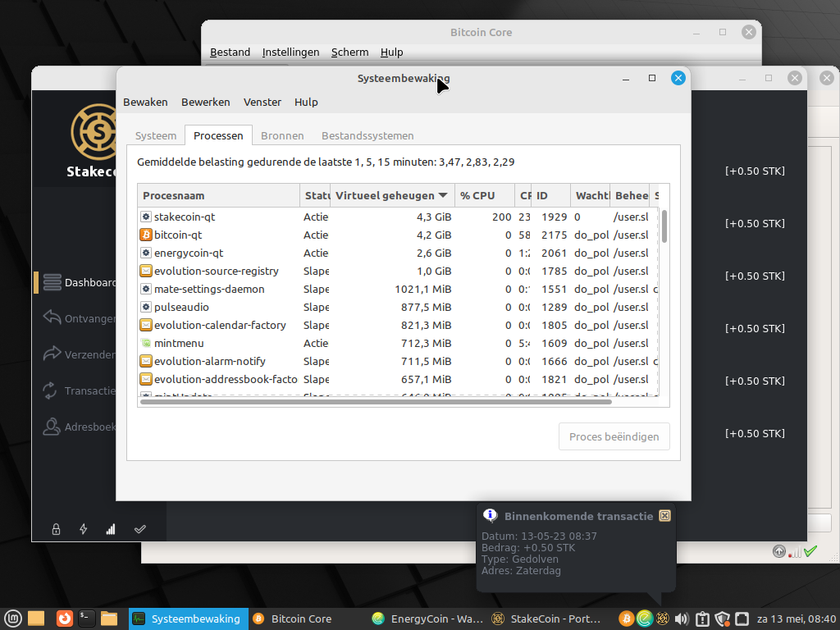The height and width of the screenshot is (630, 840).
Task: Sort by ID column header
Action: (x=550, y=195)
